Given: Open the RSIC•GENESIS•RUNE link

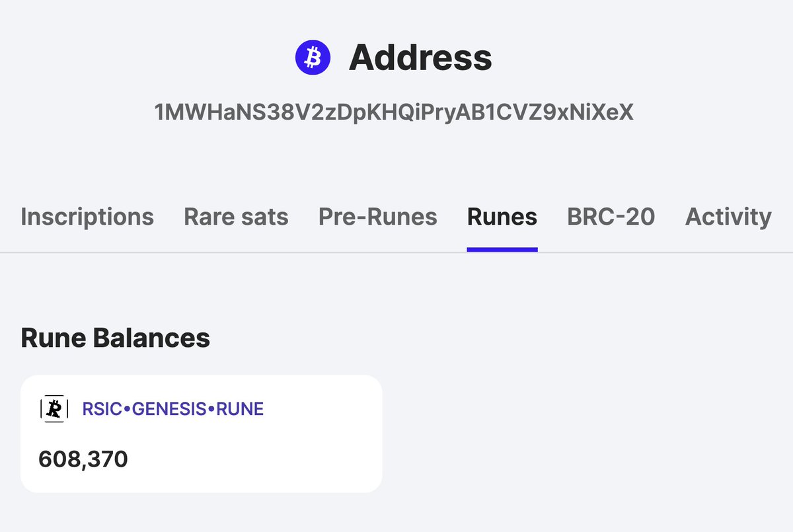Looking at the screenshot, I should point(172,409).
